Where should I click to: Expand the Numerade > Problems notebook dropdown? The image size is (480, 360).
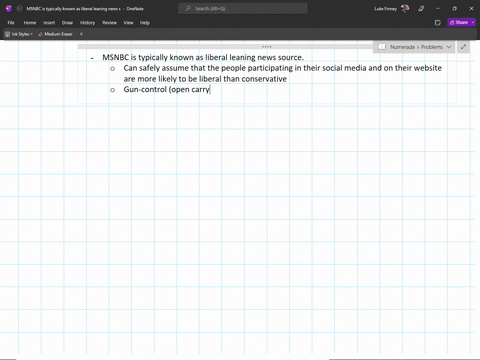click(x=449, y=47)
